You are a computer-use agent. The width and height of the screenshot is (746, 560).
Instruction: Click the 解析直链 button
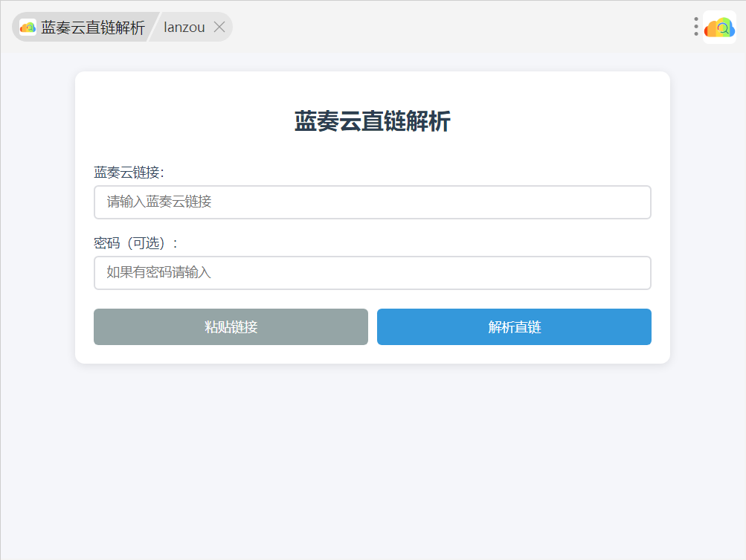coord(514,327)
